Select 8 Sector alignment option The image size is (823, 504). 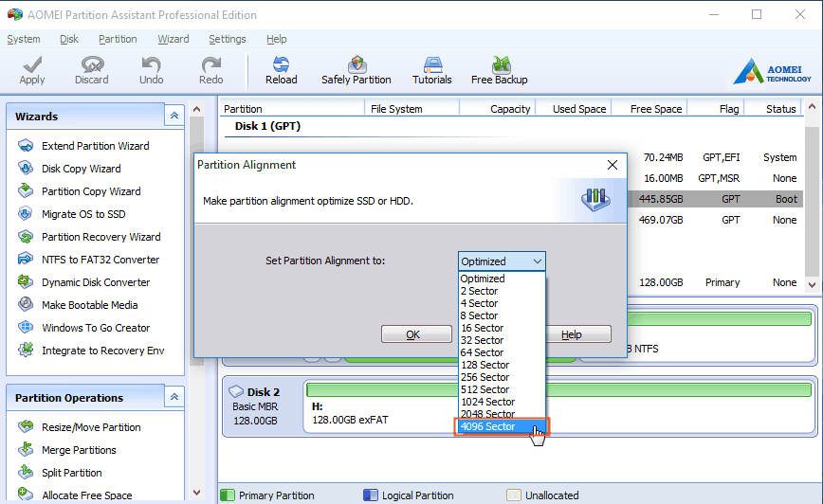[502, 315]
